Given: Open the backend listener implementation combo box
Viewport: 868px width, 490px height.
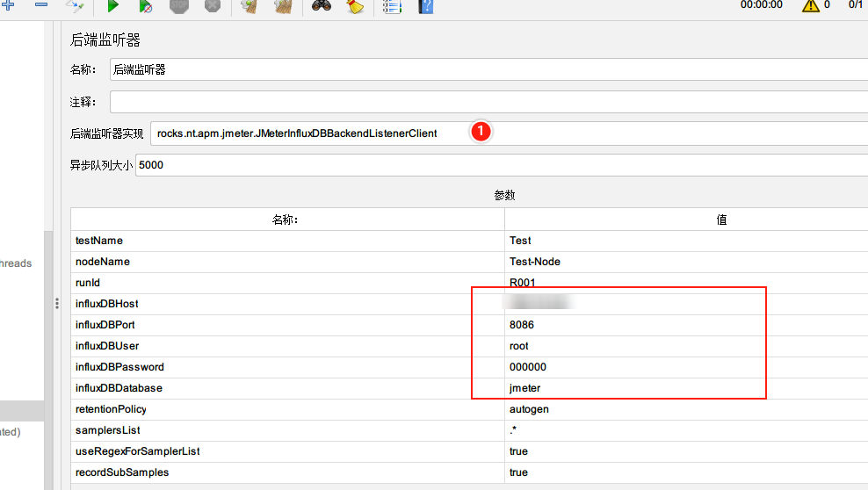Looking at the screenshot, I should [x=510, y=133].
